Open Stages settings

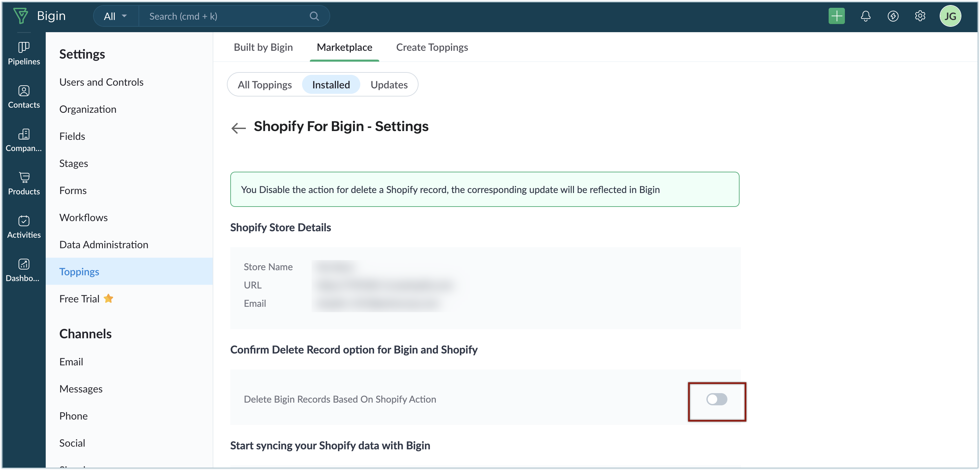73,163
